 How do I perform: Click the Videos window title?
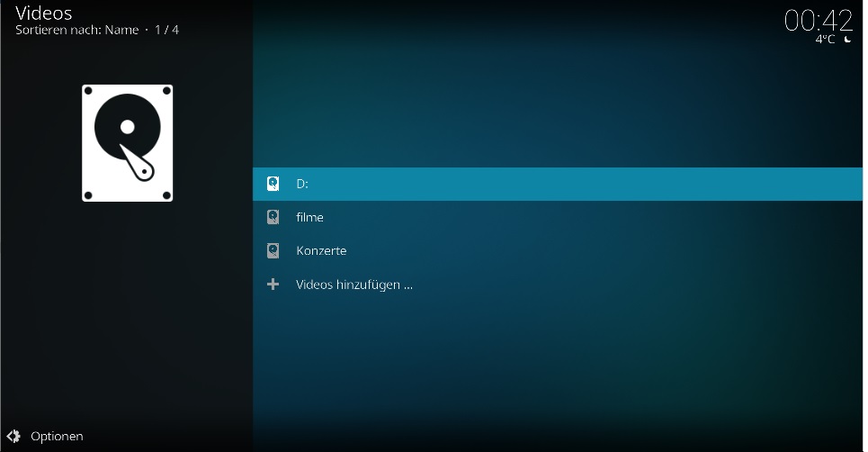[x=44, y=13]
